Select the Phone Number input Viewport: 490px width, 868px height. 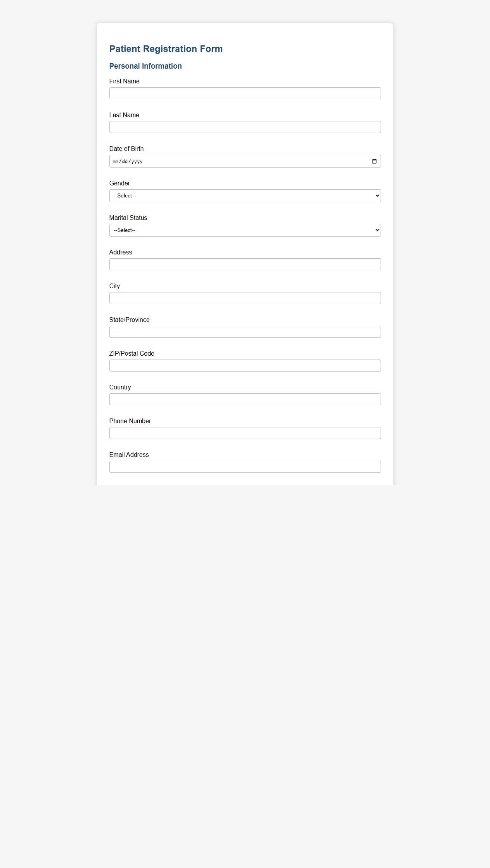coord(245,433)
